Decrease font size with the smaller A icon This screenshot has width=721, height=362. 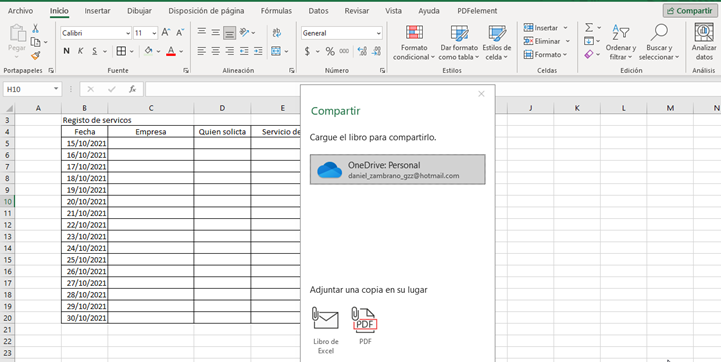[x=180, y=33]
